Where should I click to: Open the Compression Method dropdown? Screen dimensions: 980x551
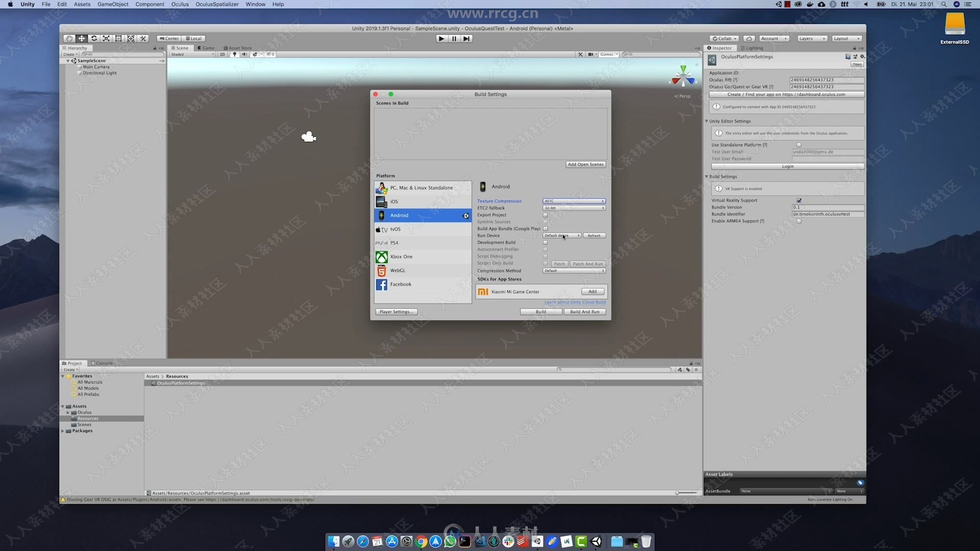coord(574,270)
